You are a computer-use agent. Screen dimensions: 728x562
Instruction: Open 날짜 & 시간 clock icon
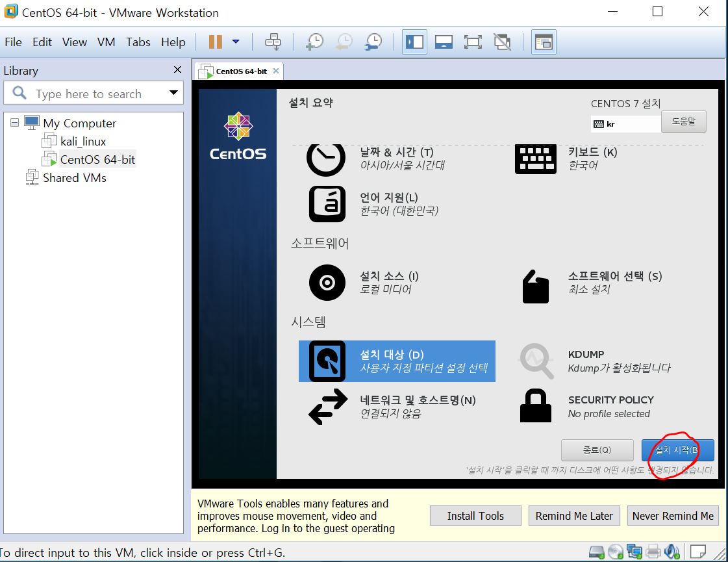326,159
